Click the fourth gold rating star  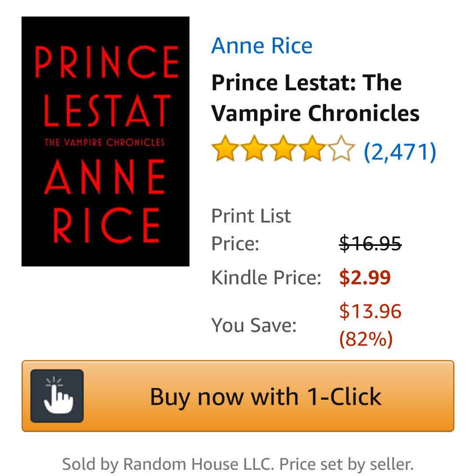[312, 150]
